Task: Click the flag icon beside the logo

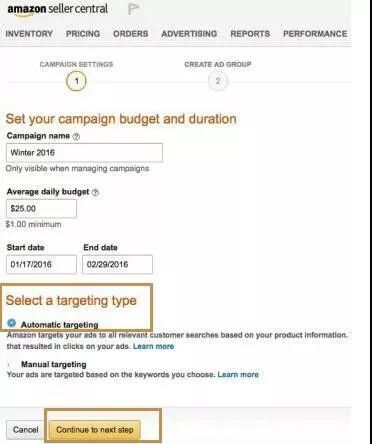Action: tap(133, 9)
